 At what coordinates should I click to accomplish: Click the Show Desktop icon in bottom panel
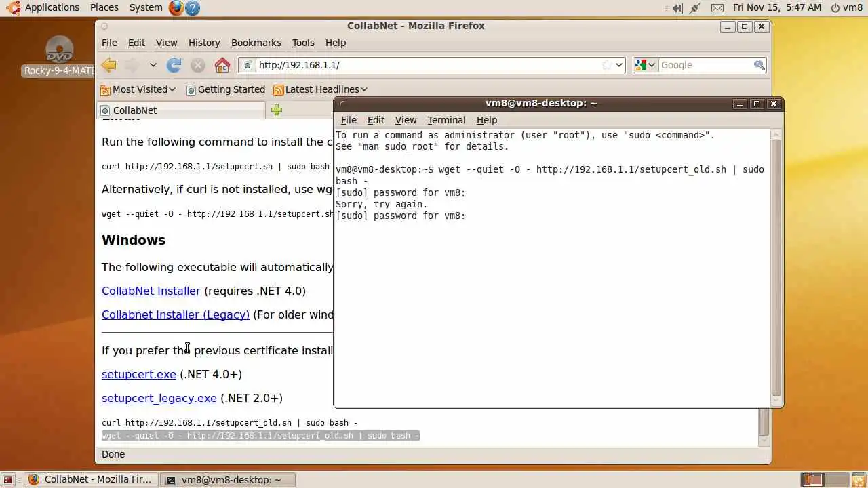tap(8, 480)
